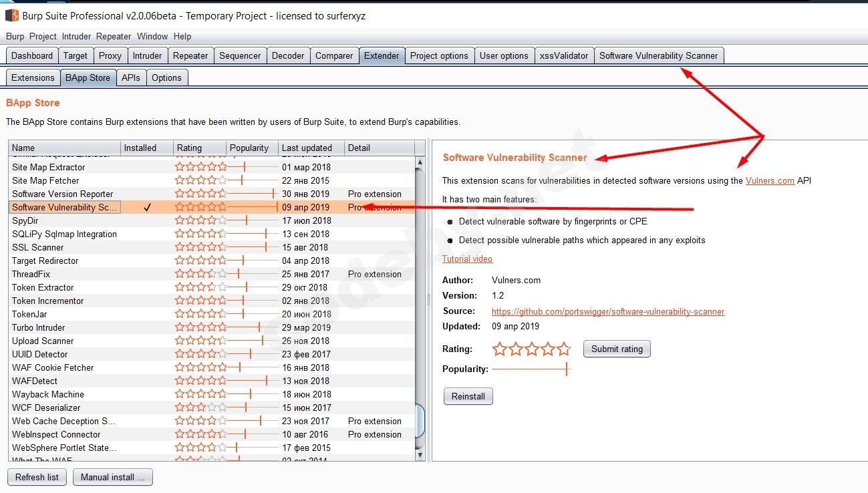
Task: Click the Manual install button
Action: tap(112, 477)
